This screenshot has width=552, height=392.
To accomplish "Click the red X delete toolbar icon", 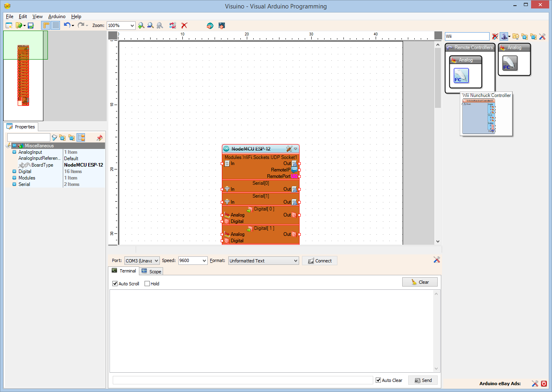I will pyautogui.click(x=184, y=25).
